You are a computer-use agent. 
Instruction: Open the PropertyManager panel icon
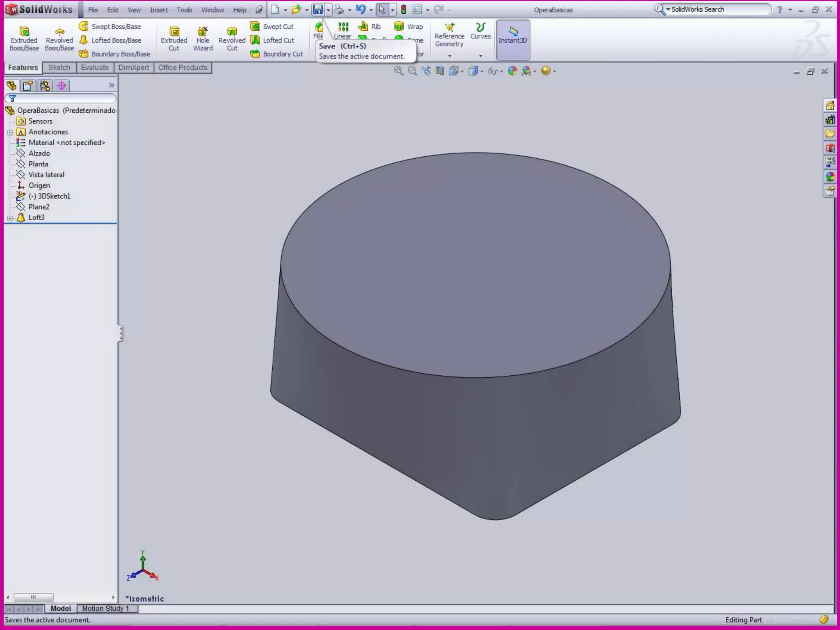coord(28,85)
